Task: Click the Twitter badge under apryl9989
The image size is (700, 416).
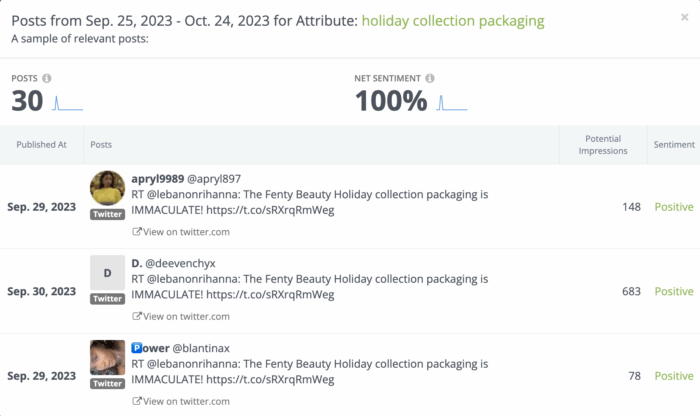Action: [108, 214]
